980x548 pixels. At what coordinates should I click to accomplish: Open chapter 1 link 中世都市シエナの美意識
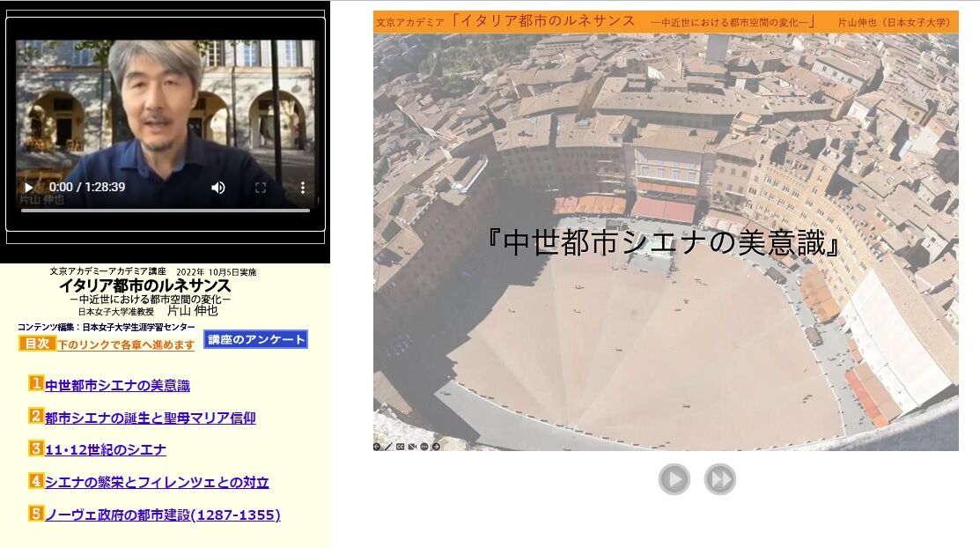tap(117, 385)
